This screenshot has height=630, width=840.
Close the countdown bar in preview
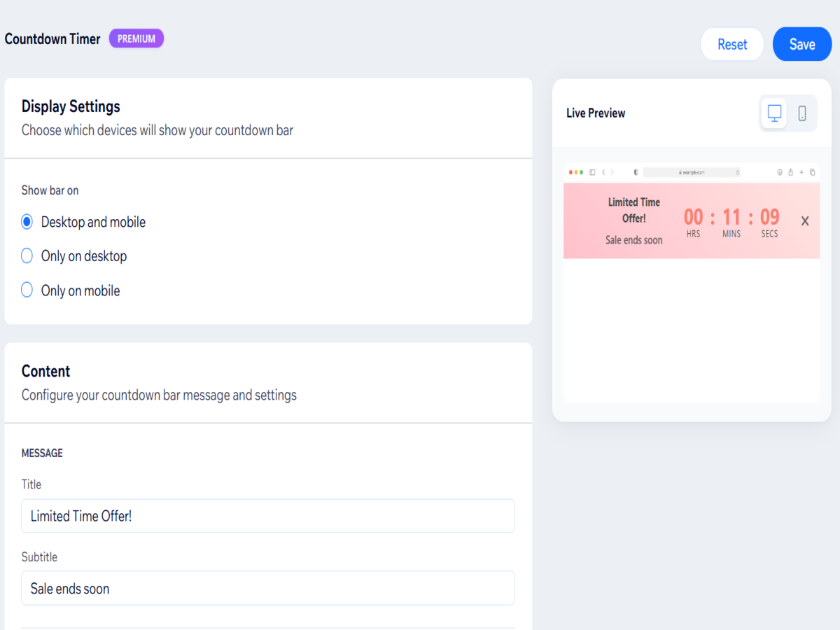pos(805,221)
